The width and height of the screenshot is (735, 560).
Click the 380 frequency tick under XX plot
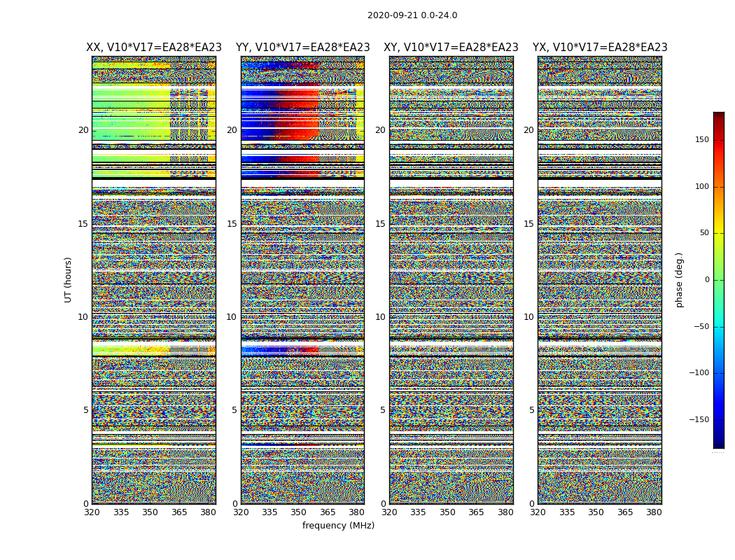point(208,512)
